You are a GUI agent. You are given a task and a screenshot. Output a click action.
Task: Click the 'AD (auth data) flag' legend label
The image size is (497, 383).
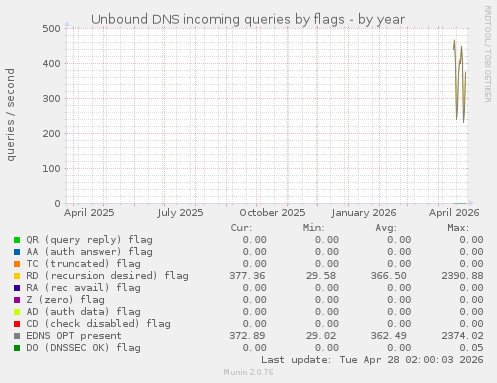(x=83, y=312)
